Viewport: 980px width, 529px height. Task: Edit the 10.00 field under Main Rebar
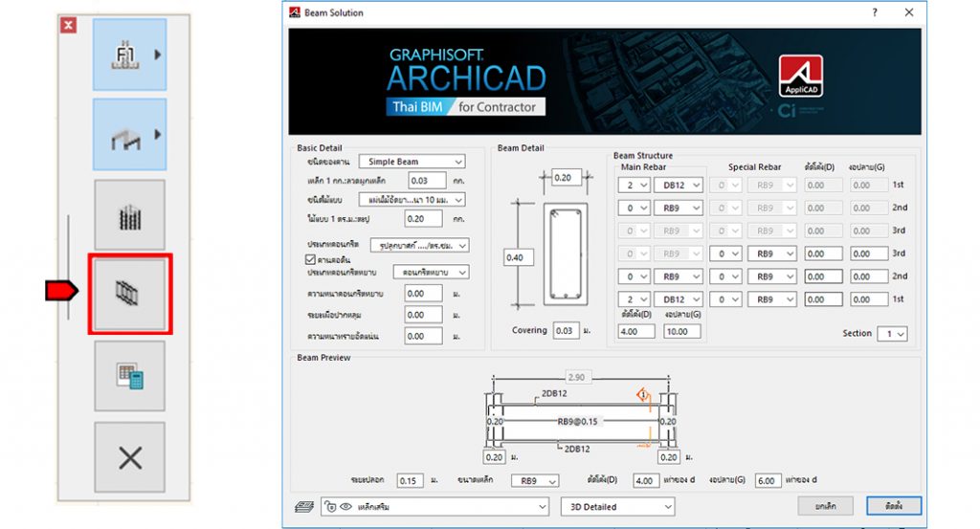681,332
